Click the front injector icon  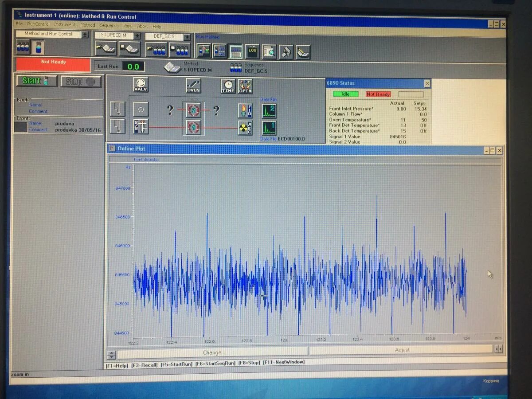click(x=117, y=126)
